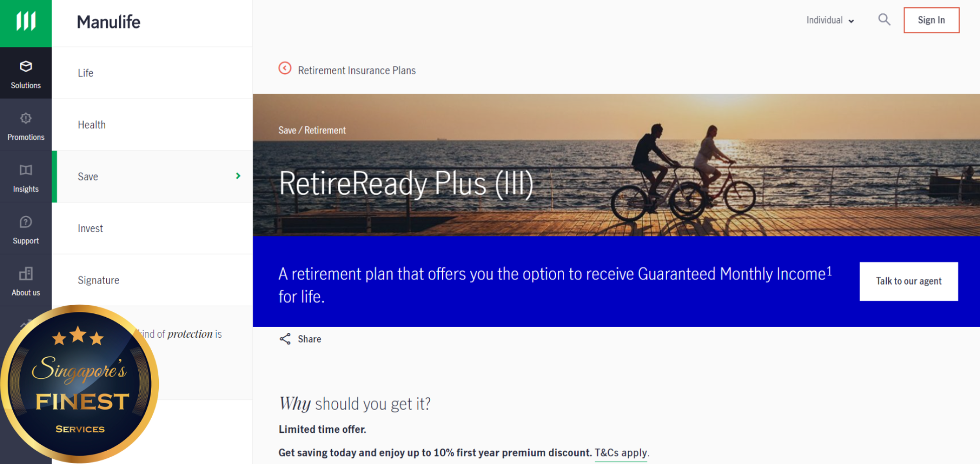Open the Solutions panel icon
The width and height of the screenshot is (980, 464).
(25, 67)
